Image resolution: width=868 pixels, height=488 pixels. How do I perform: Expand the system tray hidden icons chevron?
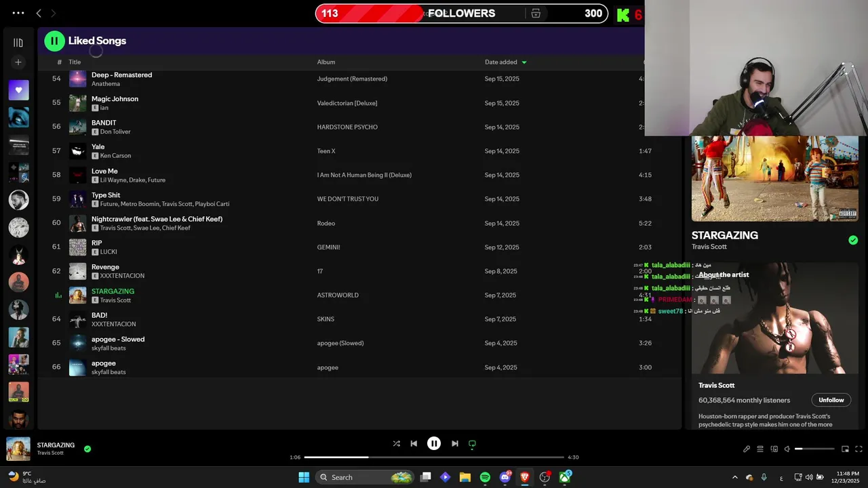[735, 477]
